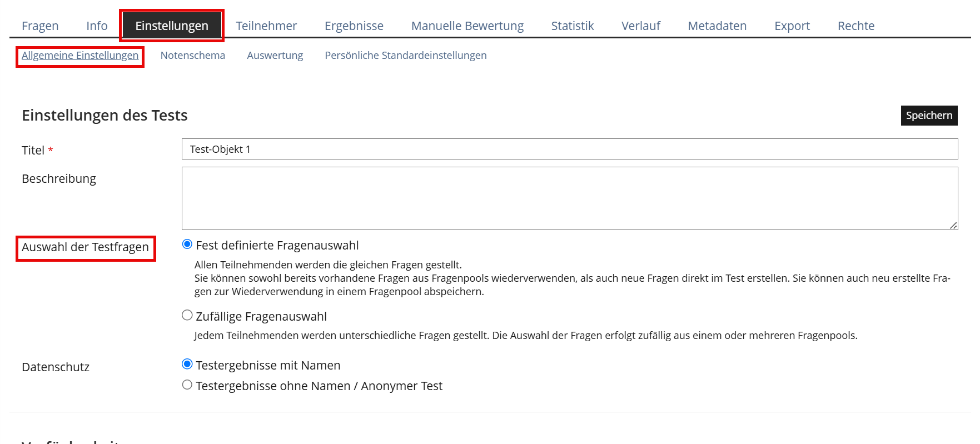Open the Verlauf tab
The height and width of the screenshot is (444, 980).
(640, 26)
